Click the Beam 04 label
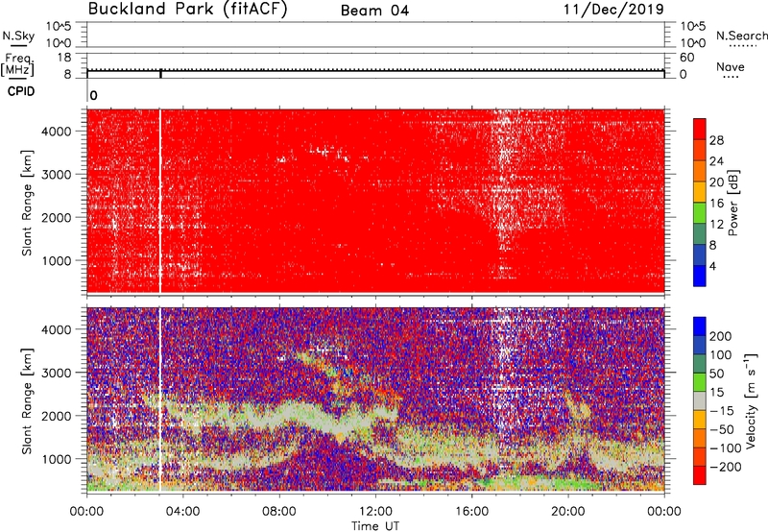Viewport: 768px width, 532px height. pyautogui.click(x=374, y=11)
